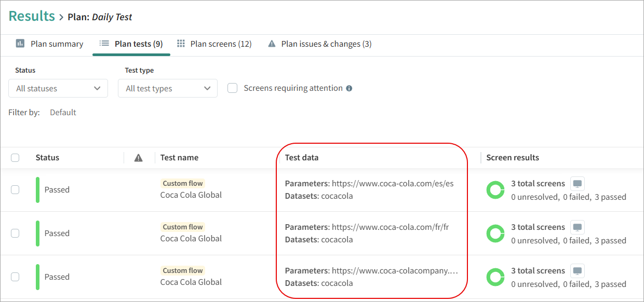Click the donut chart in the second row
644x302 pixels.
495,234
